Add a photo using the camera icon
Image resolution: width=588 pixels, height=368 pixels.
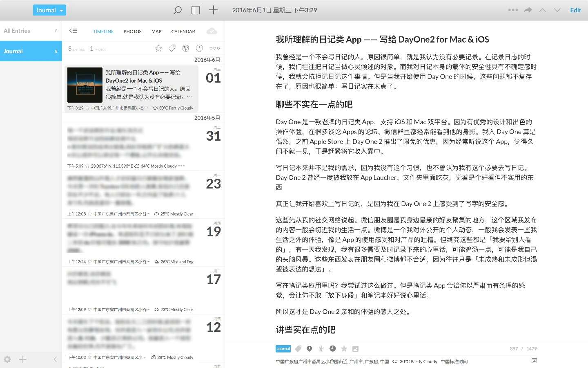(x=355, y=348)
